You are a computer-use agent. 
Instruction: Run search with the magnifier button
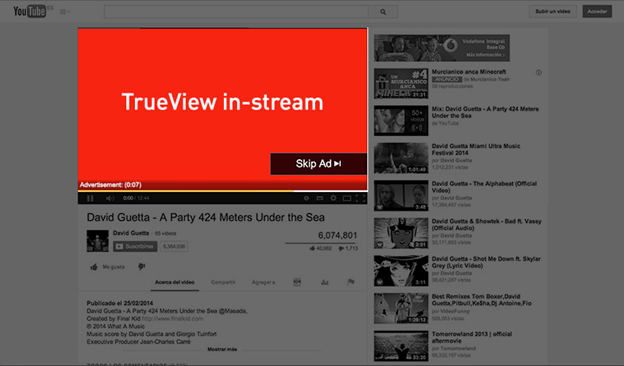tap(383, 12)
